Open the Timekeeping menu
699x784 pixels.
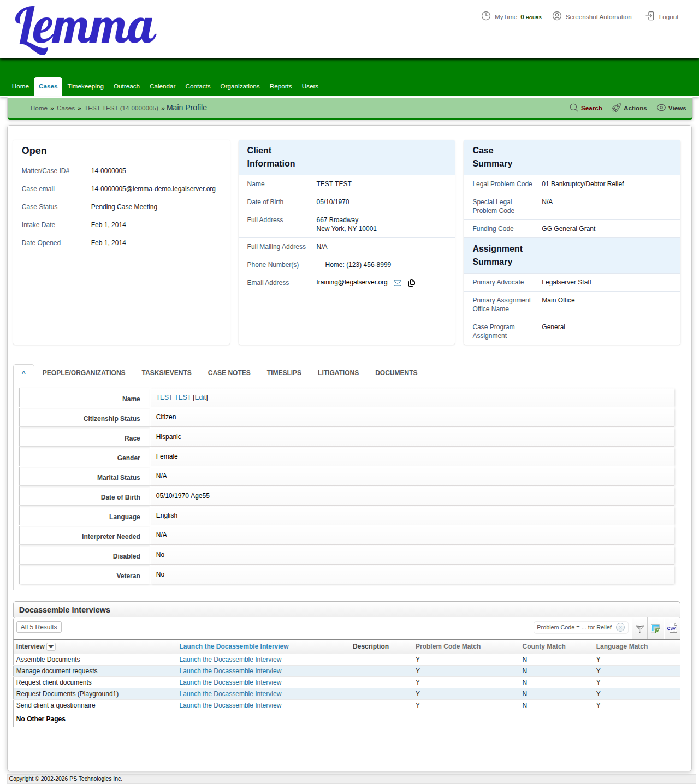click(86, 86)
